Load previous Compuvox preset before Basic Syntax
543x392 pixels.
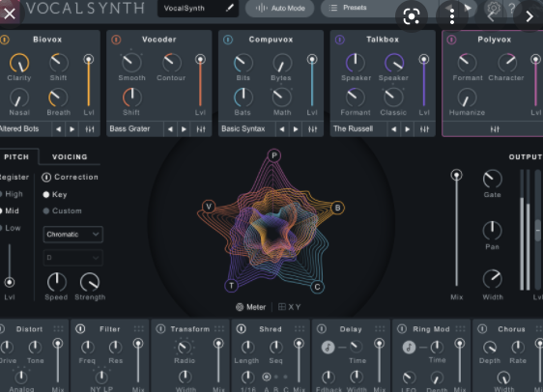coord(282,129)
